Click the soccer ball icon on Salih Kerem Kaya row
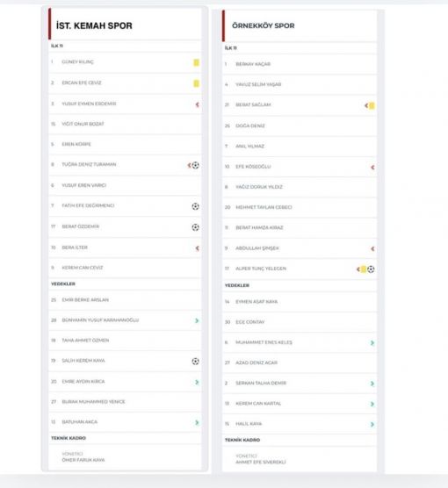Image resolution: width=448 pixels, height=488 pixels. 195,361
